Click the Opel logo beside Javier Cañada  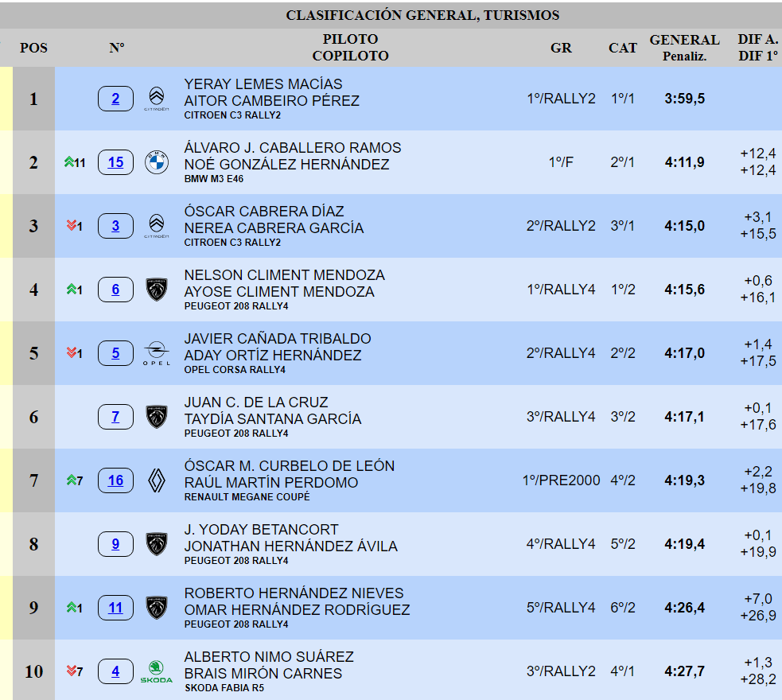(157, 353)
